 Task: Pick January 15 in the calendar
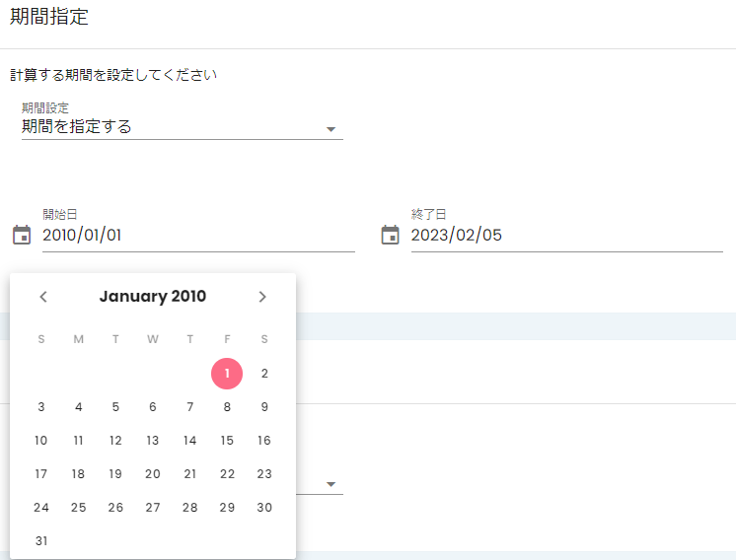(227, 441)
